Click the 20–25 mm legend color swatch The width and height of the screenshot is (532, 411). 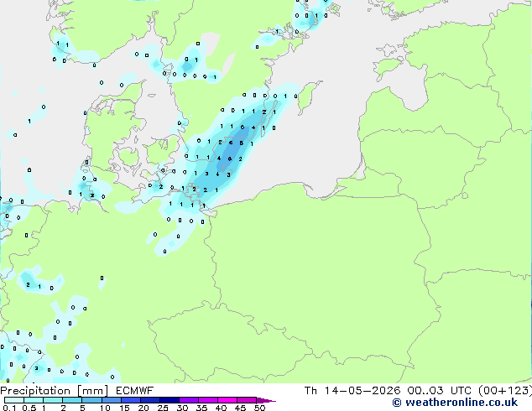pos(149,400)
